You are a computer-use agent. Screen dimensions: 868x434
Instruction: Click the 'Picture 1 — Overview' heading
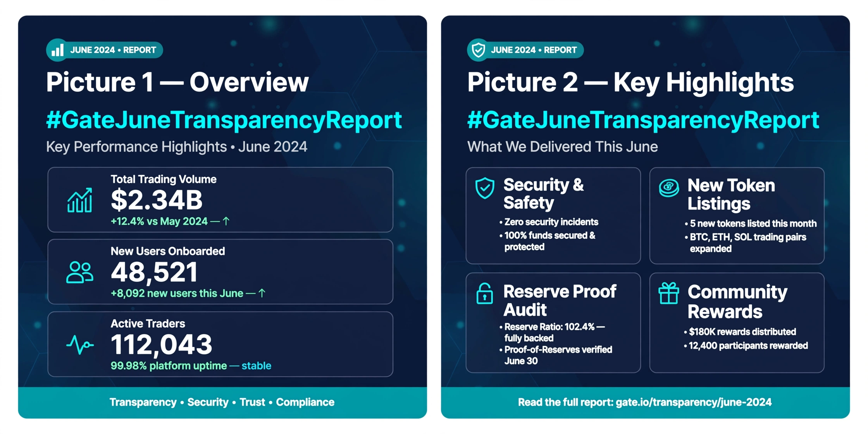[177, 82]
